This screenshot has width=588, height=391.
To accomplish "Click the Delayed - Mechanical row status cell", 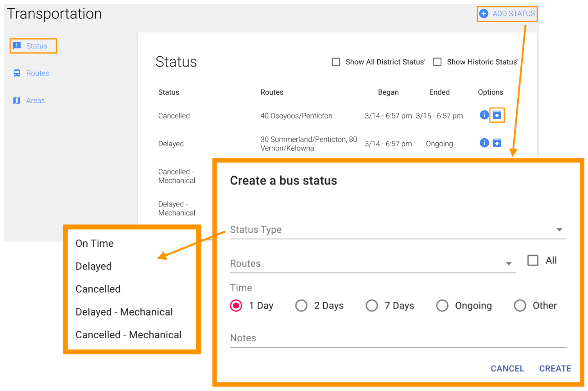I will [177, 208].
